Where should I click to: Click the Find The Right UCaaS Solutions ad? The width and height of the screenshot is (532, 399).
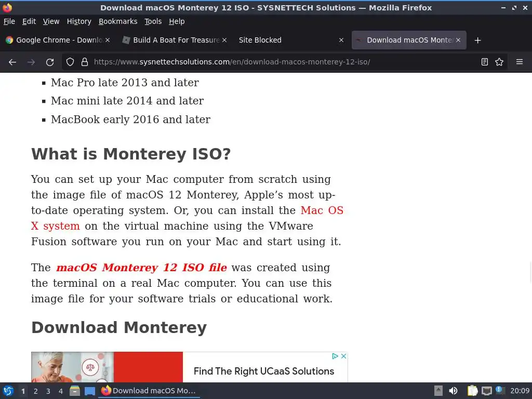(x=264, y=371)
